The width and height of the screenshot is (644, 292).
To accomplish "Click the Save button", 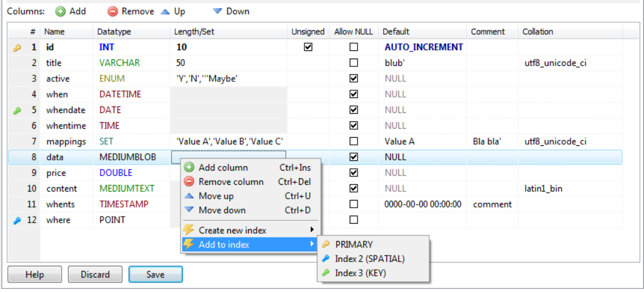I will 155,275.
